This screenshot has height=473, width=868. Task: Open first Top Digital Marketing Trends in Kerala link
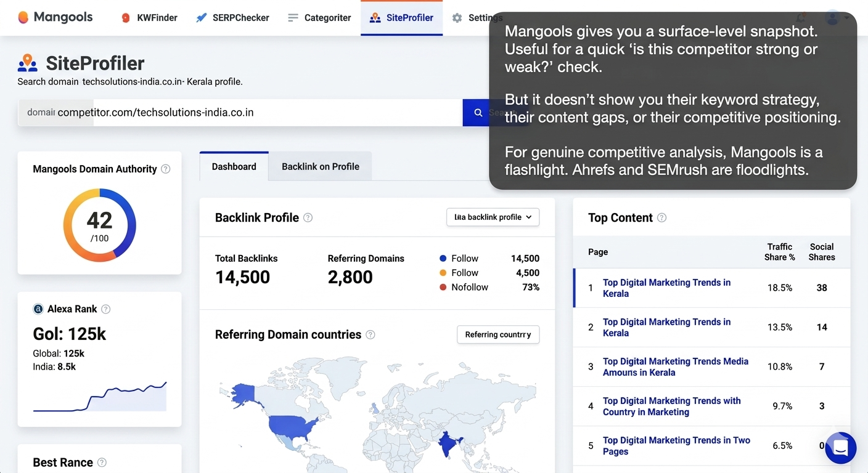tap(666, 288)
